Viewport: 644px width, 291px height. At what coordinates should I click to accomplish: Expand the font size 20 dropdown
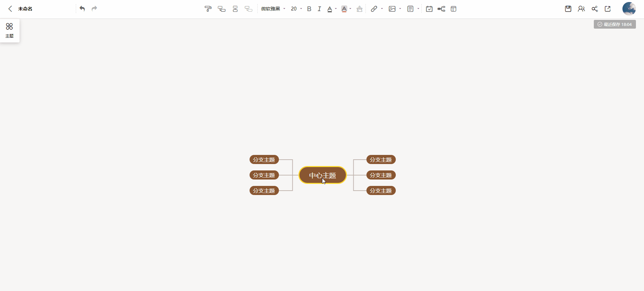point(296,9)
